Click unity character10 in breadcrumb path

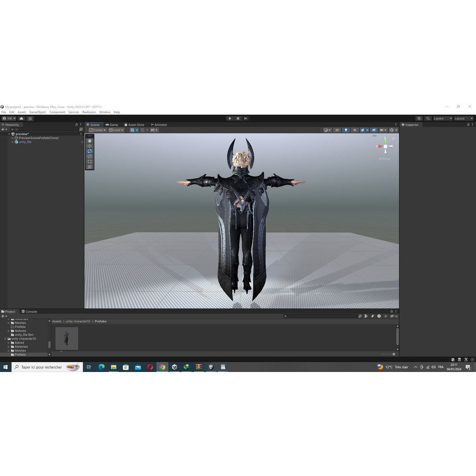tap(78, 321)
